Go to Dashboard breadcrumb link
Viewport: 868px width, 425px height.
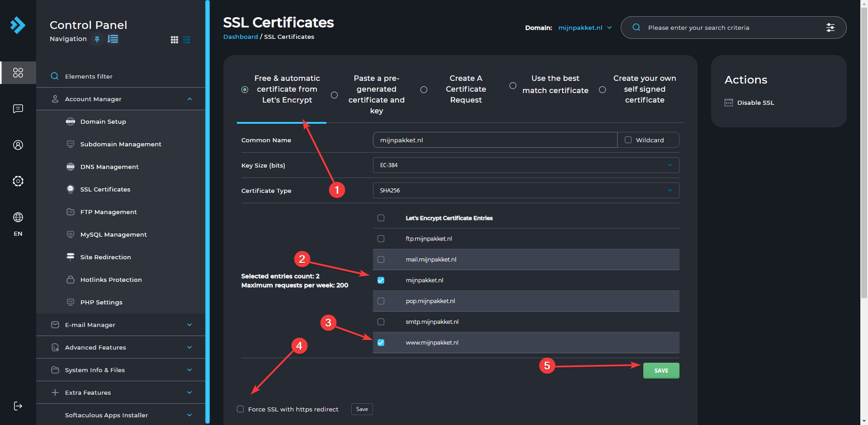click(241, 37)
